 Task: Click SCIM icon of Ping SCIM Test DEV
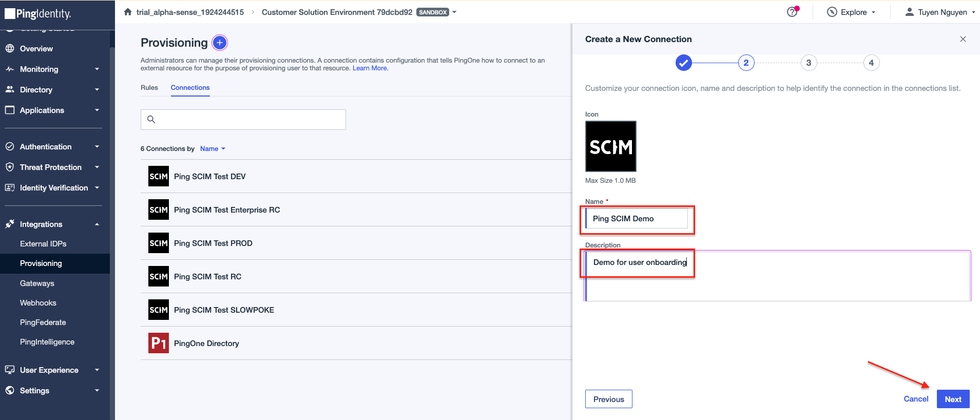(x=159, y=176)
